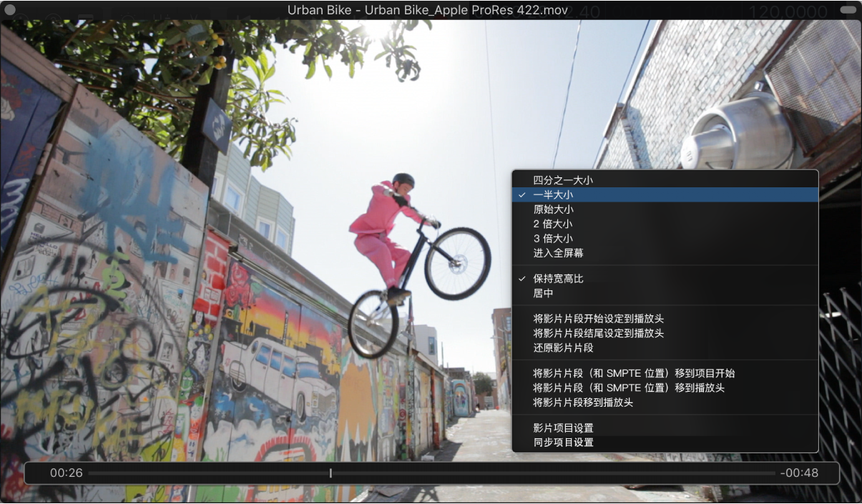Image resolution: width=862 pixels, height=504 pixels.
Task: Open 同步项目设置
Action: click(665, 443)
